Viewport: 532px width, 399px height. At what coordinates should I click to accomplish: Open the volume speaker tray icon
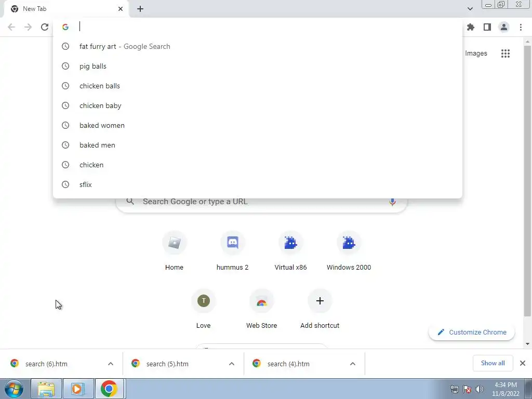click(x=480, y=389)
